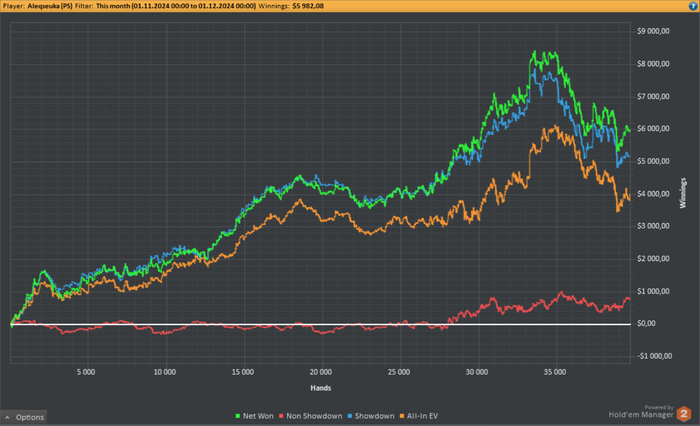The height and width of the screenshot is (426, 700).
Task: Click the $0,00 axis label
Action: pos(646,323)
